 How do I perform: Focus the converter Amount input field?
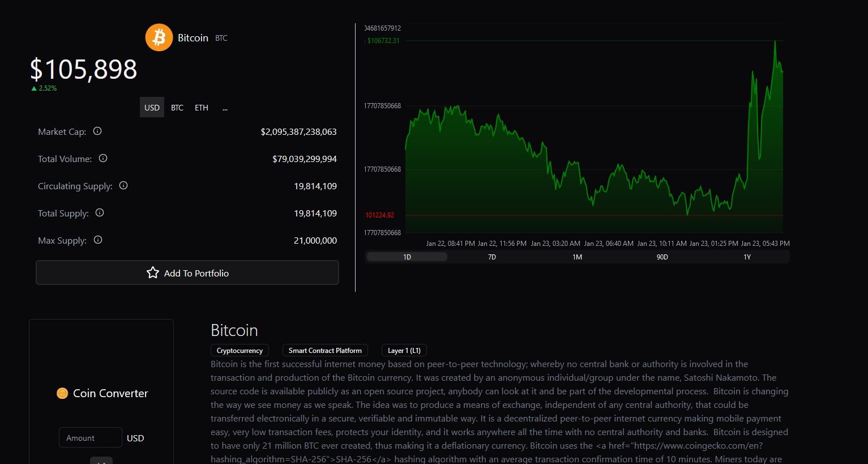point(91,437)
